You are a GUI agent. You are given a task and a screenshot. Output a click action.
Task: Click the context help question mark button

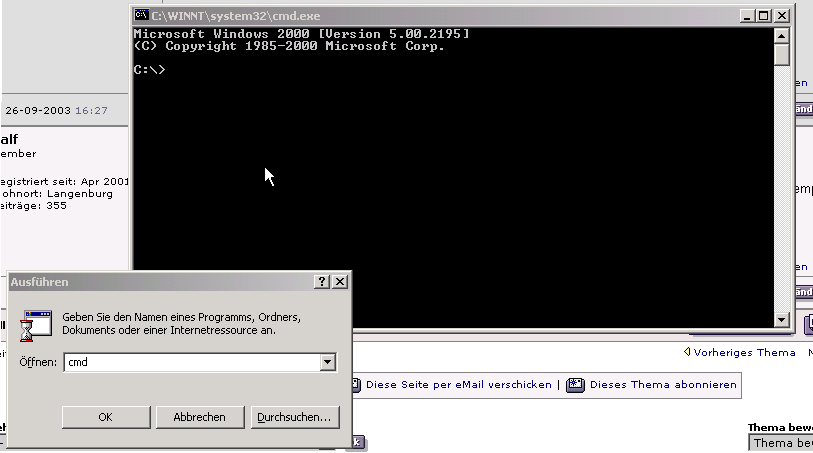coord(321,282)
